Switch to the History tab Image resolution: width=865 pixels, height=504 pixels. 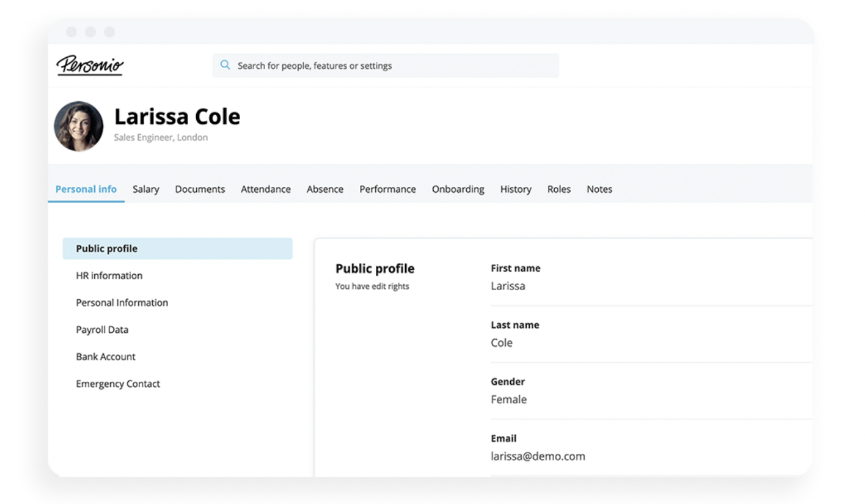516,189
